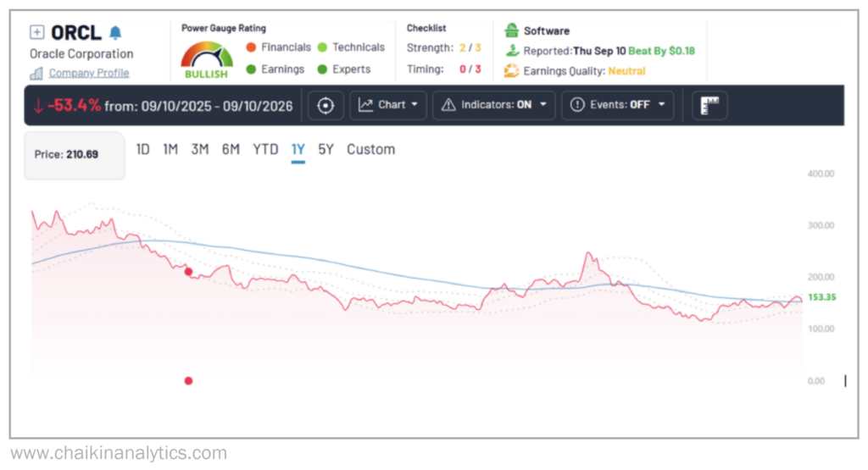Image resolution: width=868 pixels, height=470 pixels.
Task: Select the 1M time range
Action: tap(170, 149)
